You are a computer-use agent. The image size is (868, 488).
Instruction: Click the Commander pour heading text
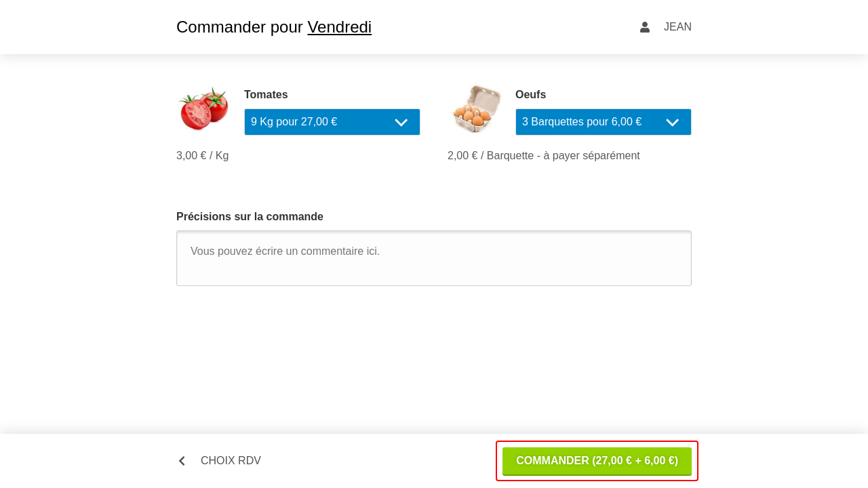(x=239, y=27)
